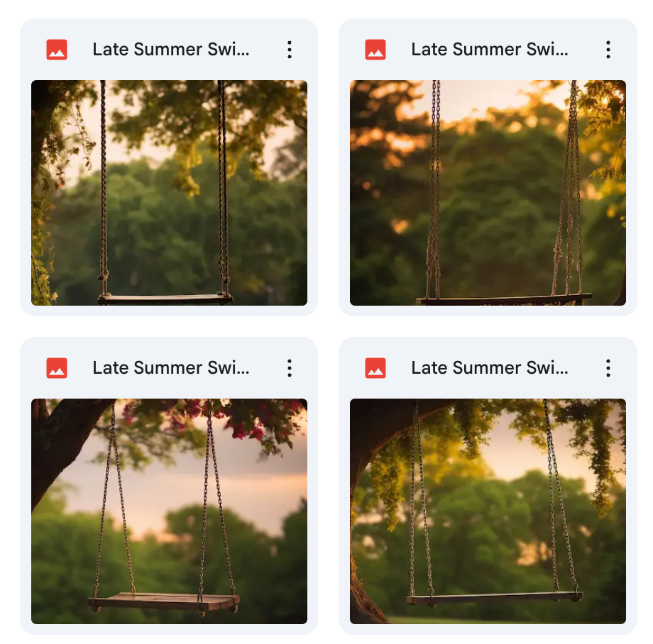The width and height of the screenshot is (653, 644).
Task: Click the top-right "Late Summer Swi..." title
Action: [x=490, y=50]
